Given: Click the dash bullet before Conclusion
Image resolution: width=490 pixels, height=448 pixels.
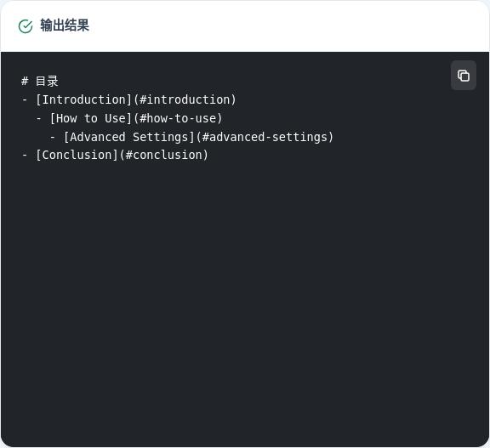Looking at the screenshot, I should coord(25,156).
